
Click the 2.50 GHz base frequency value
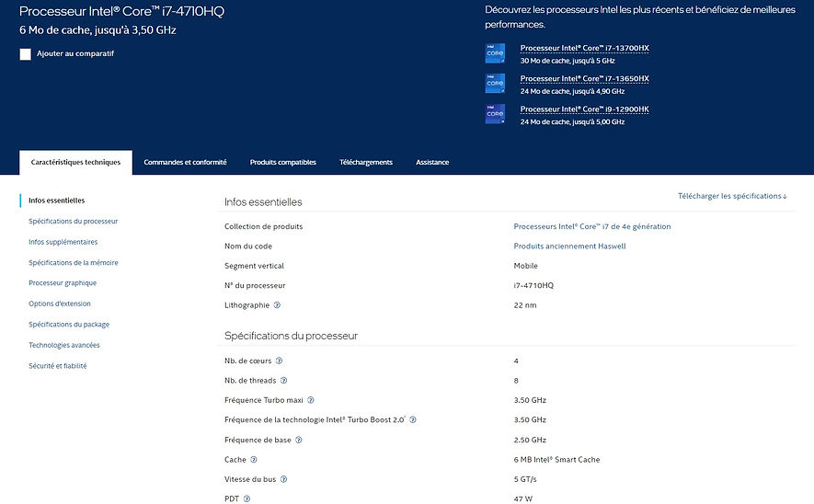point(530,441)
